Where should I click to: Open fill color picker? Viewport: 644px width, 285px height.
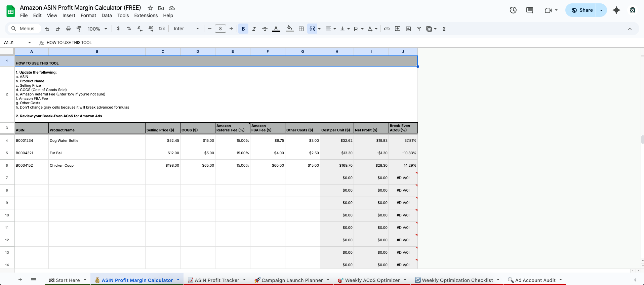tap(290, 29)
